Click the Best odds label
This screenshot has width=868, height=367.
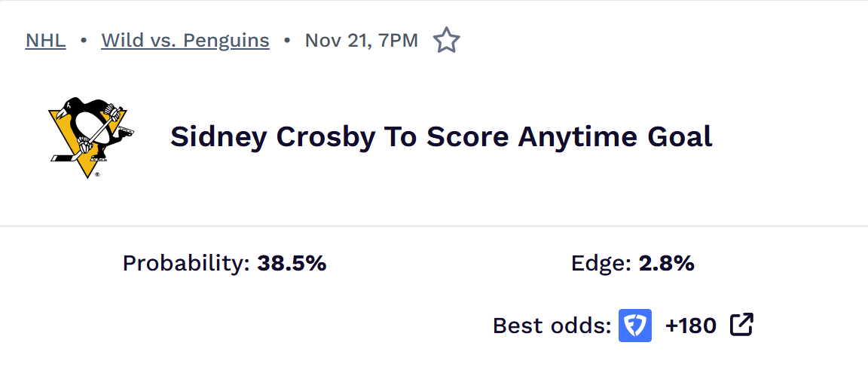point(552,326)
